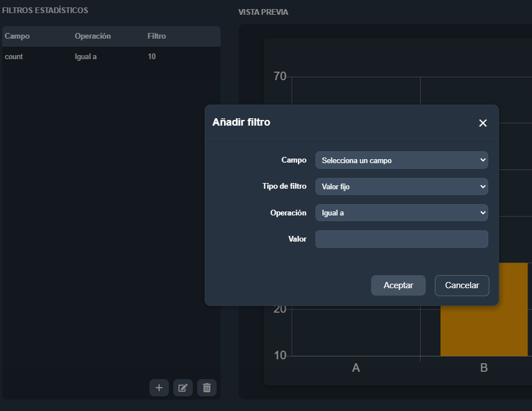
Task: Click the A label on chart axis
Action: (356, 368)
